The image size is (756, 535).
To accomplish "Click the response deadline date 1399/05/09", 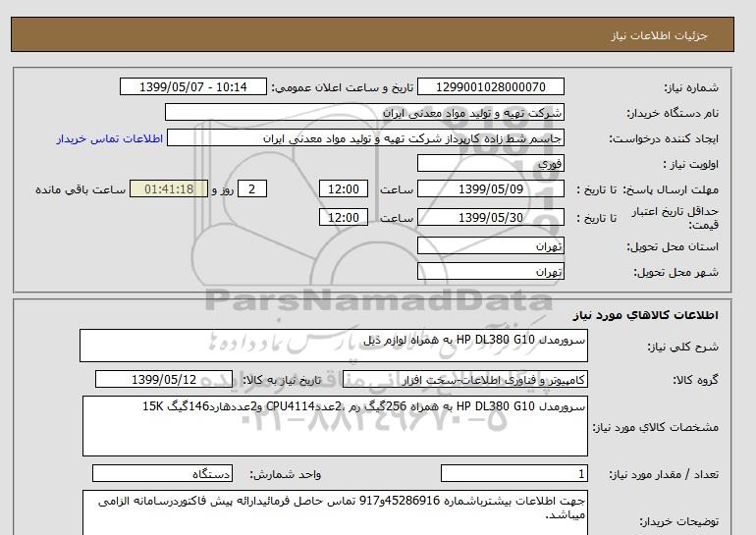I will [x=490, y=188].
